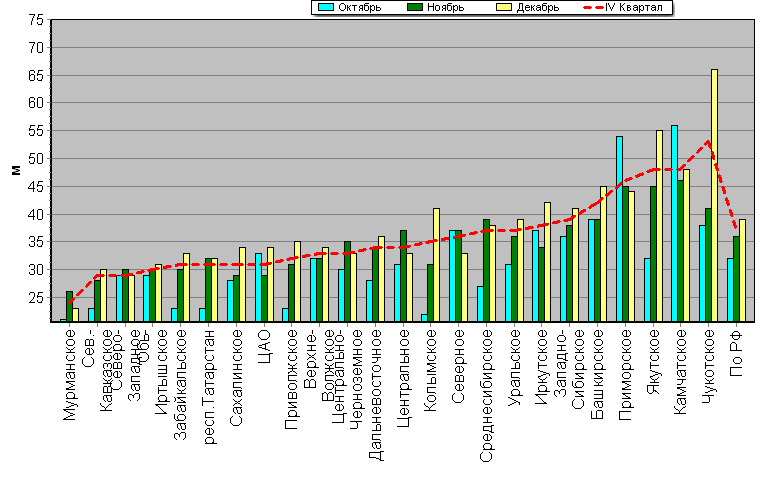Viewport: 777px width, 479px height.
Task: Select the 'Колымское' category label
Action: point(430,371)
